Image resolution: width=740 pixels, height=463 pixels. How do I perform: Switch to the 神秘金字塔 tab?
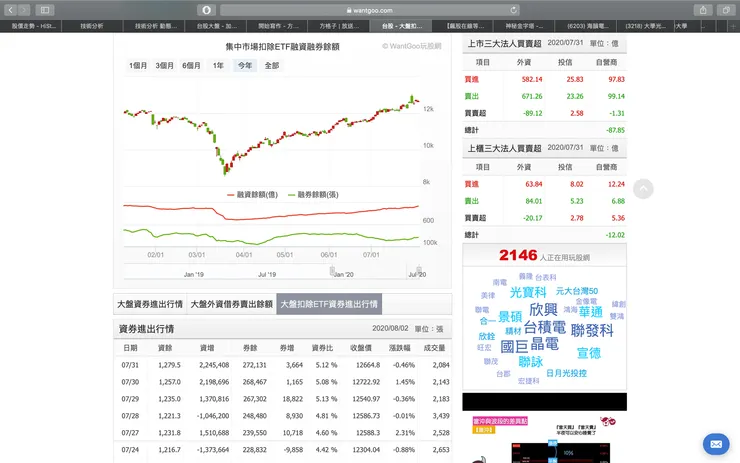(x=524, y=26)
